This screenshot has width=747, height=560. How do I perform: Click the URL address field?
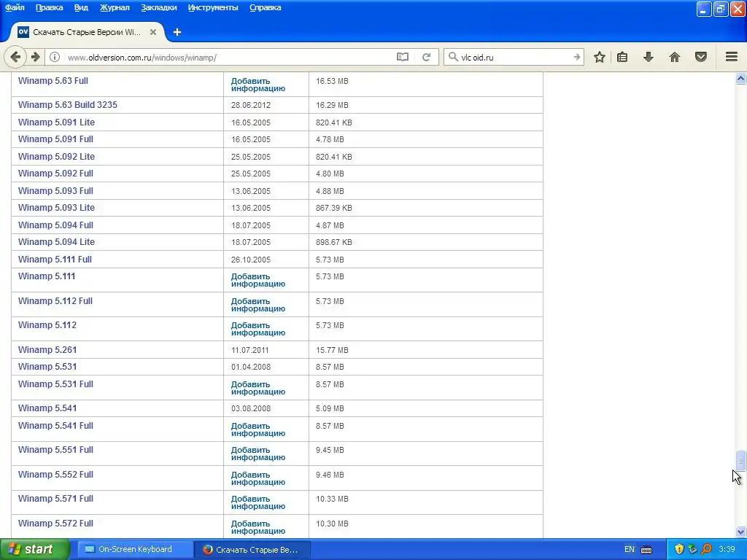coord(228,58)
